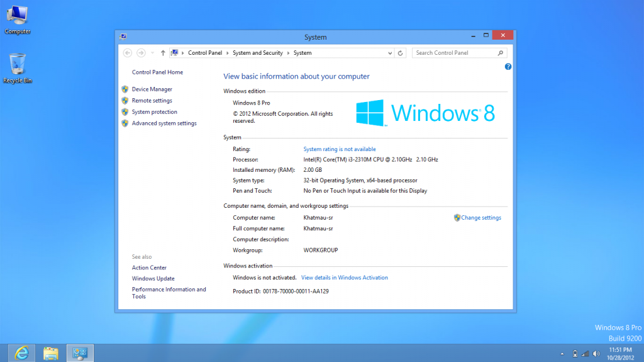Launch Internet Explorer from taskbar

21,353
